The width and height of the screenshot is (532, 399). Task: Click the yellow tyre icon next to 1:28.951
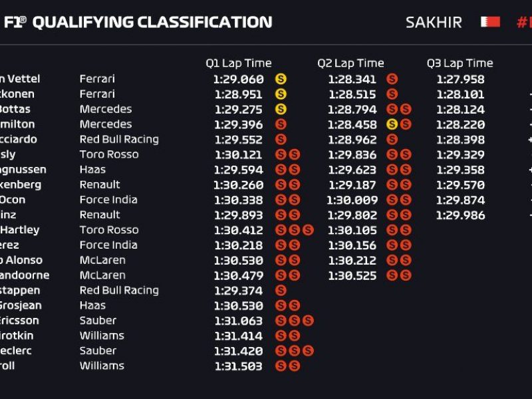[281, 94]
